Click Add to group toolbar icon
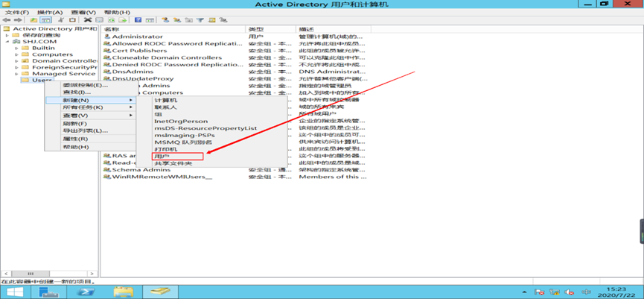Image resolution: width=644 pixels, height=299 pixels. pos(223,19)
